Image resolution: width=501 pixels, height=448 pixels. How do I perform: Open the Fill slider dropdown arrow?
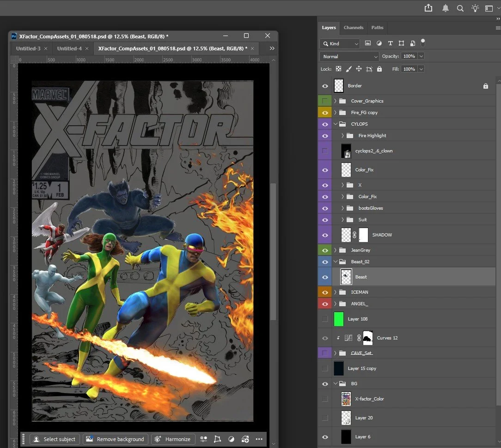tap(421, 69)
